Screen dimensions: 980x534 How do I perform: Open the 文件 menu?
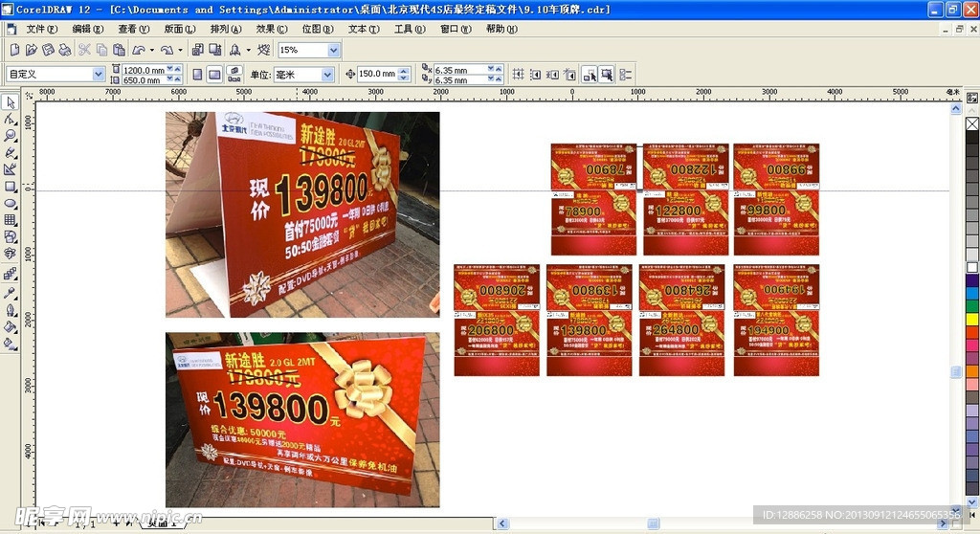41,29
